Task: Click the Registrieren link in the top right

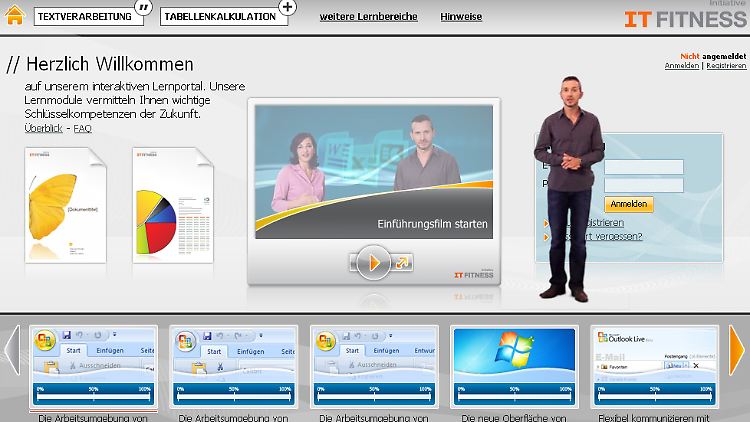Action: pos(726,66)
